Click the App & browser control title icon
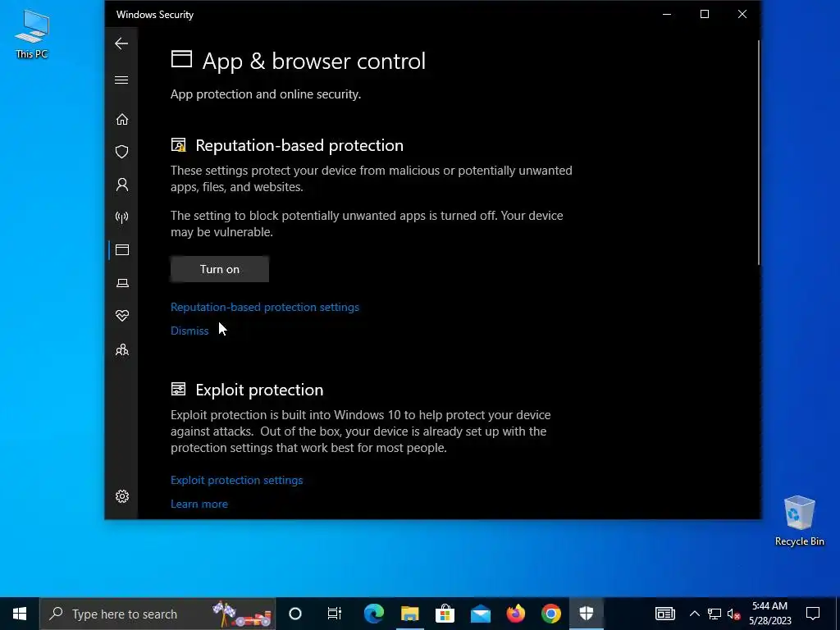The width and height of the screenshot is (840, 630). (x=181, y=59)
